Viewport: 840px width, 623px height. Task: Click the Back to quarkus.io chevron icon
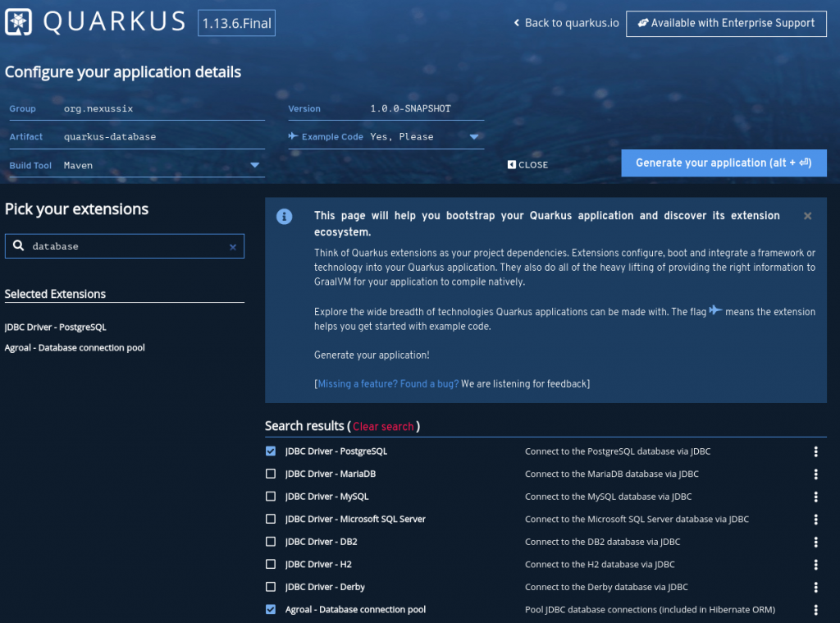[517, 22]
